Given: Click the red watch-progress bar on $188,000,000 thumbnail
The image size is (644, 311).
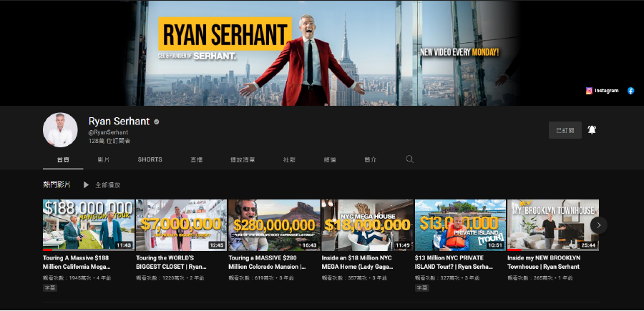Looking at the screenshot, I should (48, 250).
